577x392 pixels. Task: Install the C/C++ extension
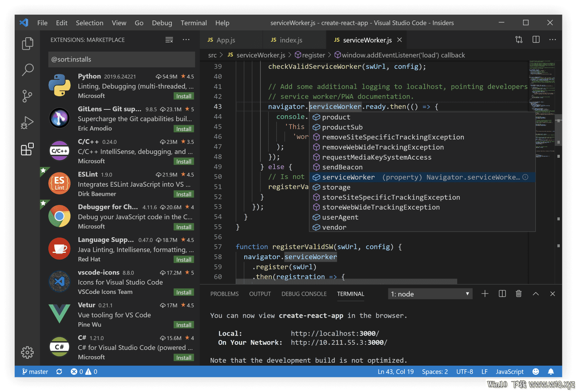click(x=184, y=161)
